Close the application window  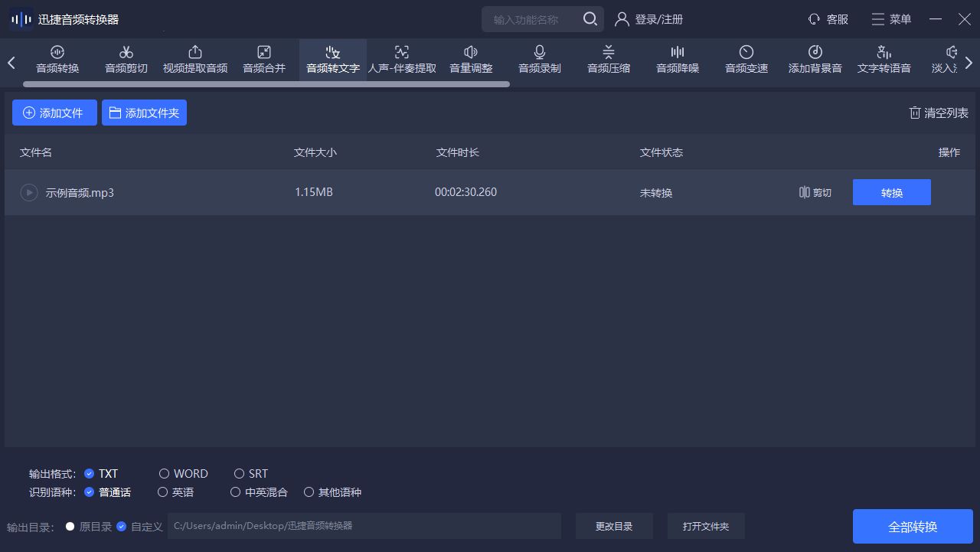tap(965, 19)
